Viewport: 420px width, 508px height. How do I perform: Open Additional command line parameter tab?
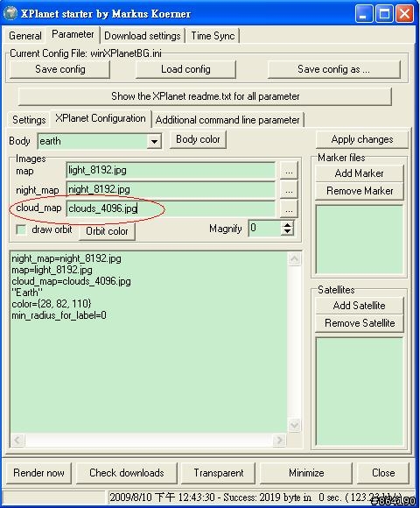point(227,120)
